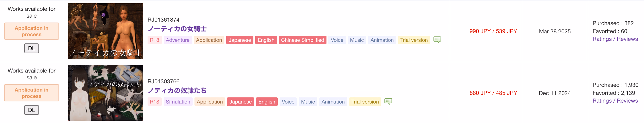Open the ノーティカの女騎士 title link
Viewport: 644px width, 123px height.
pos(177,29)
